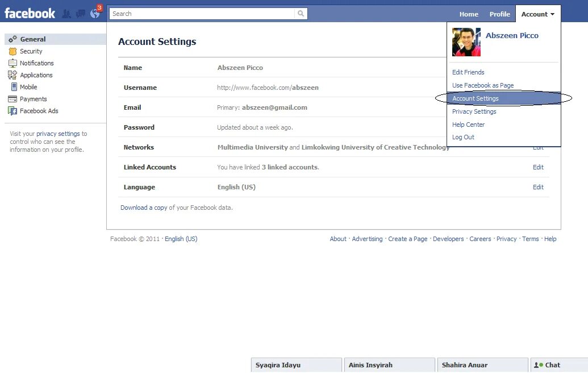The height and width of the screenshot is (373, 588).
Task: Click the Security badge icon
Action: coord(12,51)
